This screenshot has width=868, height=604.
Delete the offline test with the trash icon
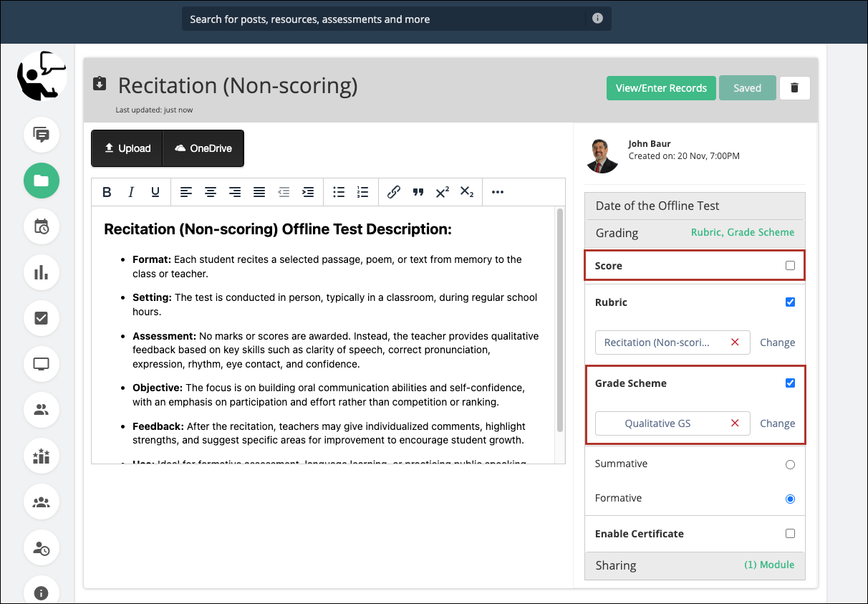[794, 88]
